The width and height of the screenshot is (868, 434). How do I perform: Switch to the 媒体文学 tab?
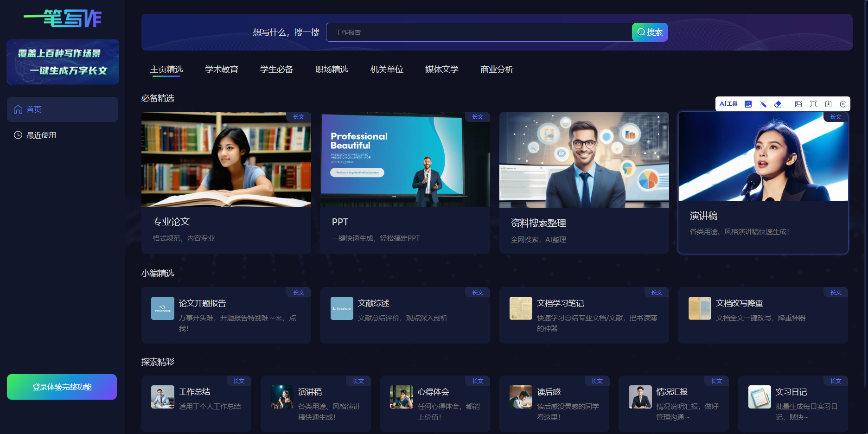coord(442,70)
